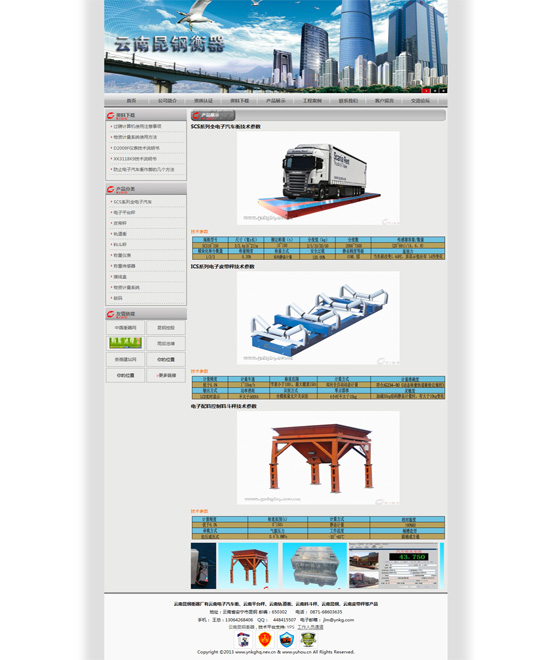This screenshot has width=550, height=660.
Task: Open 工程案例 navigation item
Action: click(x=312, y=101)
